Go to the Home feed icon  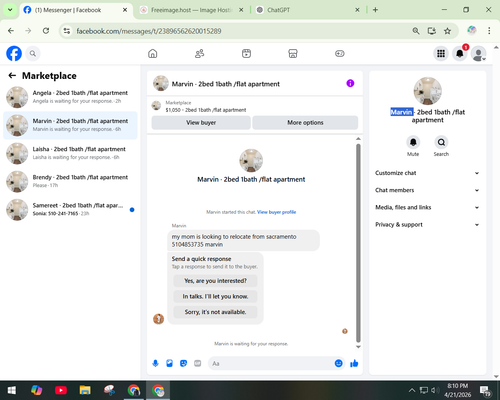click(x=153, y=53)
